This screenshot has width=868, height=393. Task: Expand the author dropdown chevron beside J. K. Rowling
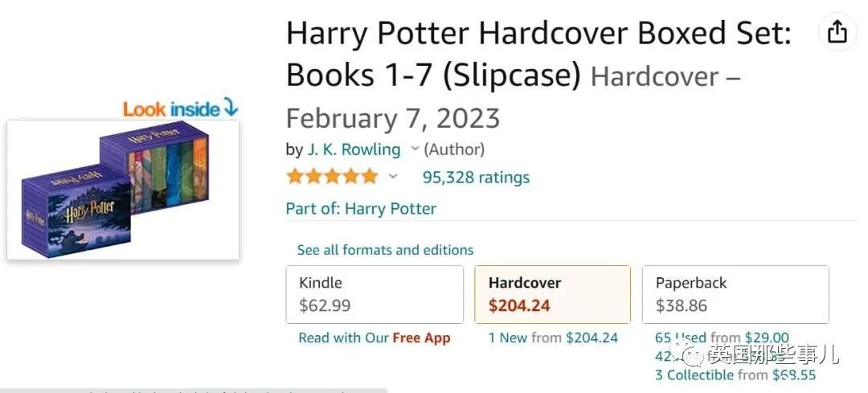tap(415, 149)
